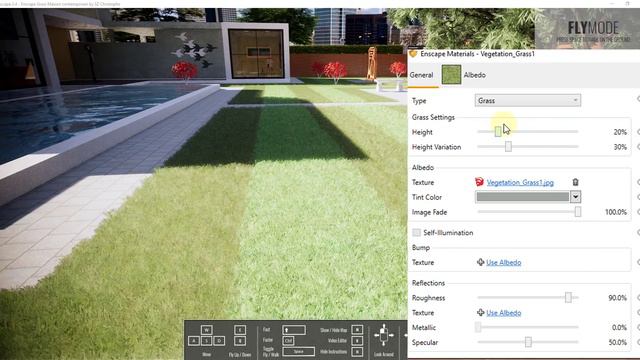Screen dimensions: 640x360
Task: Click the Reflections section label
Action: (428, 283)
